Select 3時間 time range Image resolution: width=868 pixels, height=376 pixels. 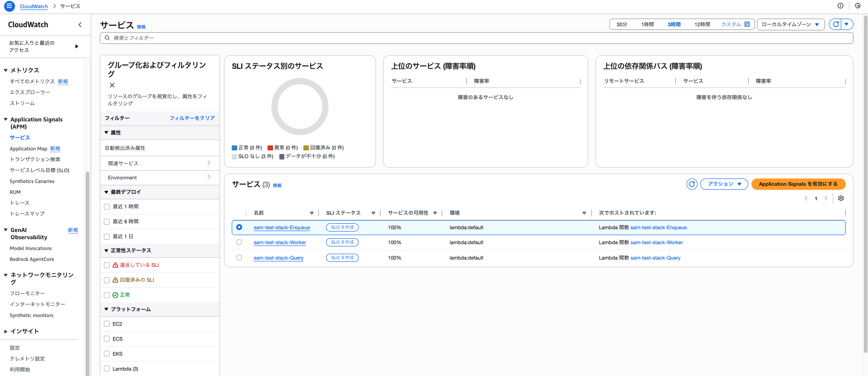pos(674,24)
